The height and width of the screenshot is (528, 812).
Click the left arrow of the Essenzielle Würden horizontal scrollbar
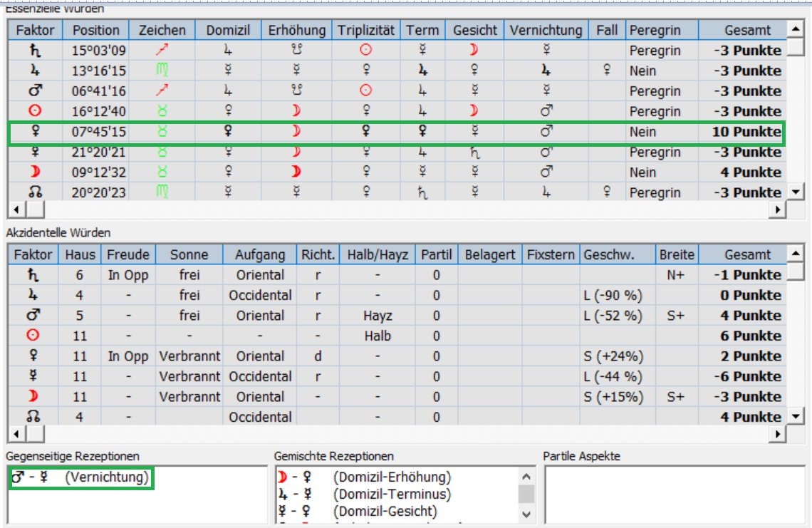(14, 209)
